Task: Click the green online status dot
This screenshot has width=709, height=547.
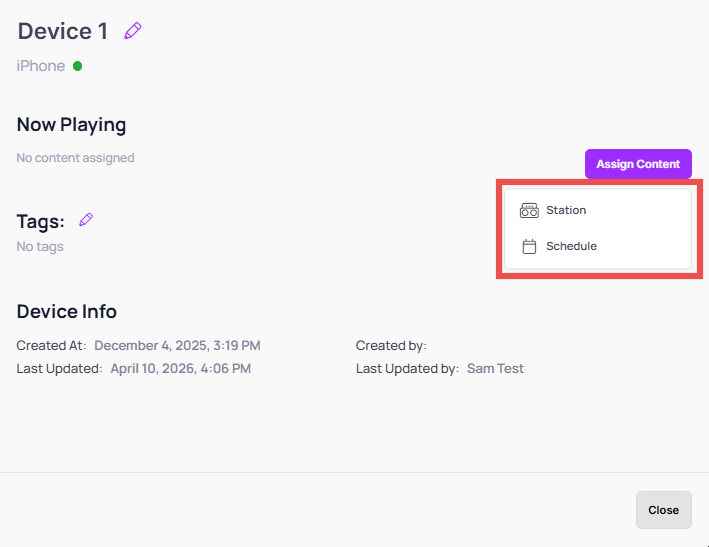Action: pos(77,66)
